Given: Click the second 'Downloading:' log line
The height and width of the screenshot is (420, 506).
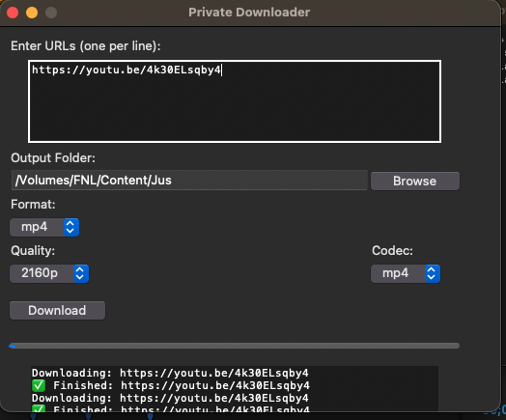Looking at the screenshot, I should tap(170, 398).
